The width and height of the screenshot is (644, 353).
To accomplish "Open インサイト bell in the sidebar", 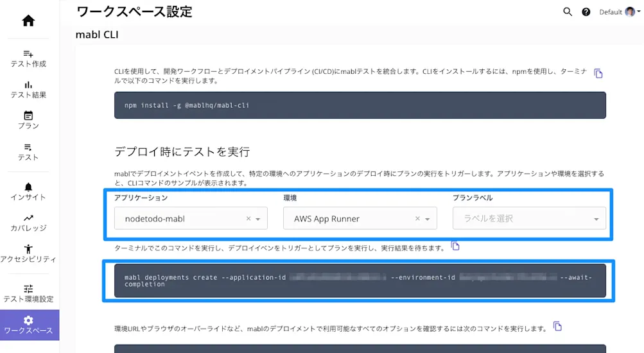I will [28, 192].
